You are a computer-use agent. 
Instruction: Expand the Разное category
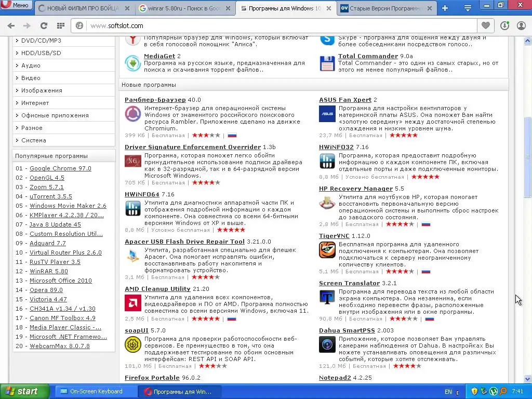[x=64, y=128]
